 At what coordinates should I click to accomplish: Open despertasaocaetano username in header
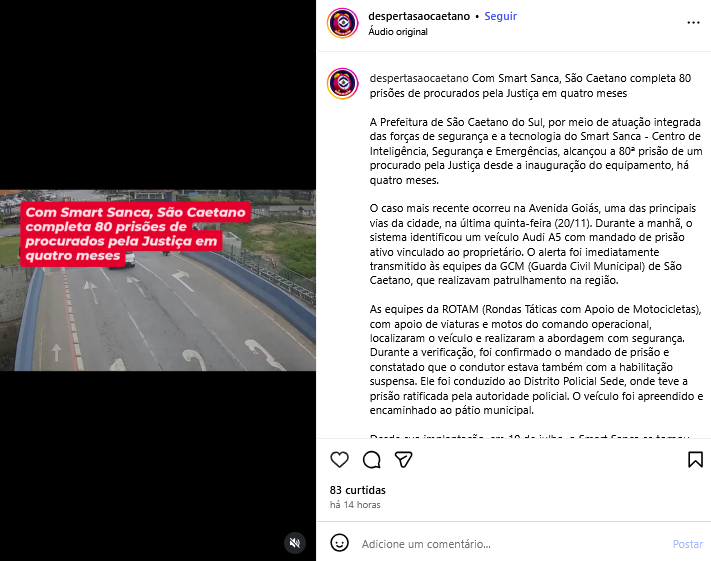pyautogui.click(x=419, y=16)
